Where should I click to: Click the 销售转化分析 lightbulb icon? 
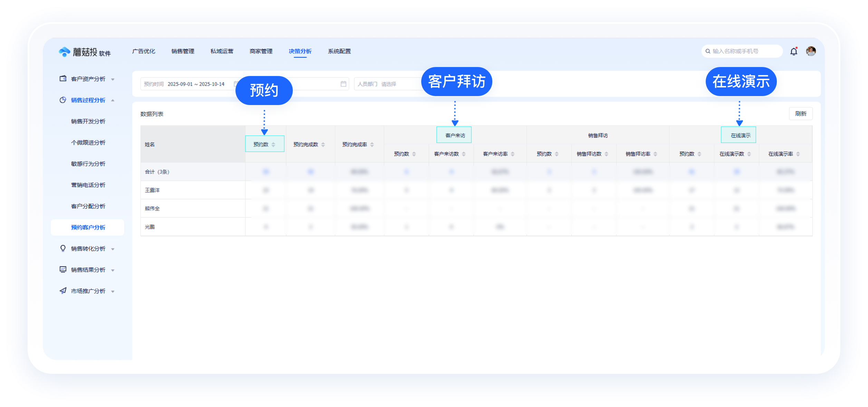62,248
